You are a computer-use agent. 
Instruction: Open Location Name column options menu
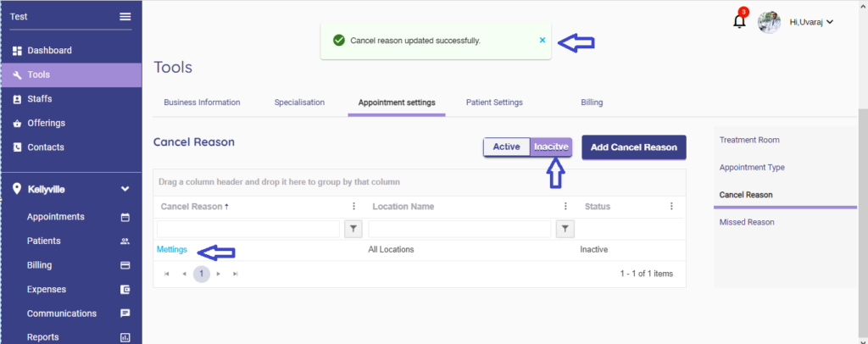[x=565, y=206]
